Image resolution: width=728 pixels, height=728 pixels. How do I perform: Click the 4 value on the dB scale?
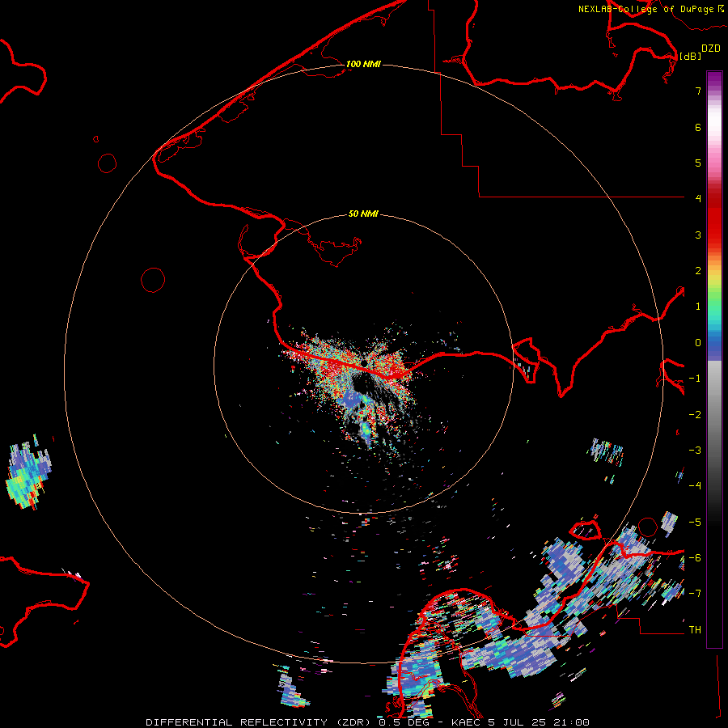[698, 199]
